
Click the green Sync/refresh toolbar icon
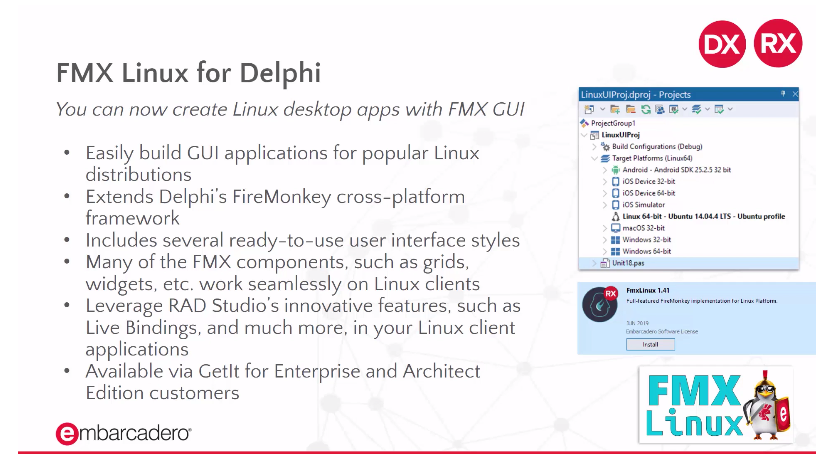pyautogui.click(x=645, y=110)
